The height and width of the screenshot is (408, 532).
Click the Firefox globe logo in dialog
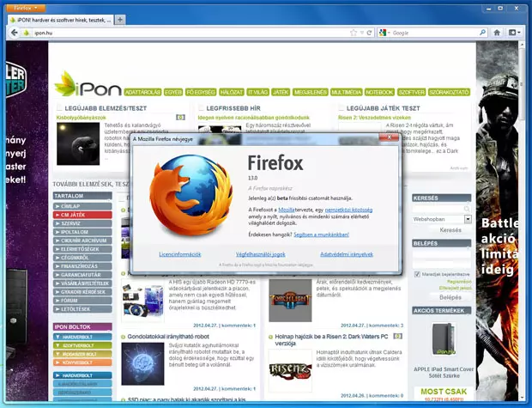point(191,195)
